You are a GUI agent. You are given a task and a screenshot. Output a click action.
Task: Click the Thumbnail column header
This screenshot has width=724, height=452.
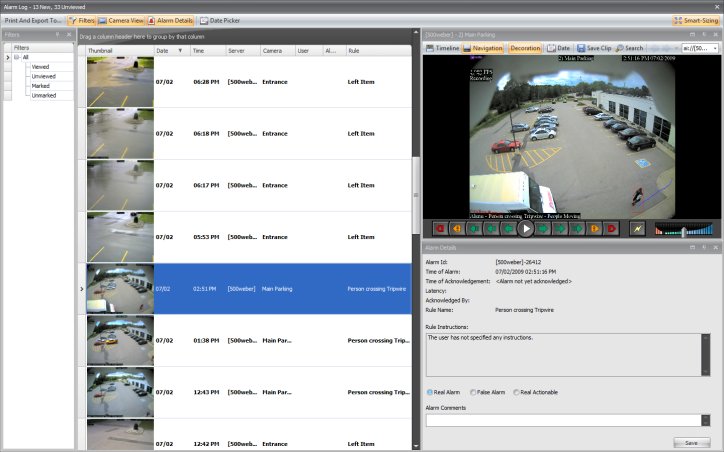coord(120,51)
